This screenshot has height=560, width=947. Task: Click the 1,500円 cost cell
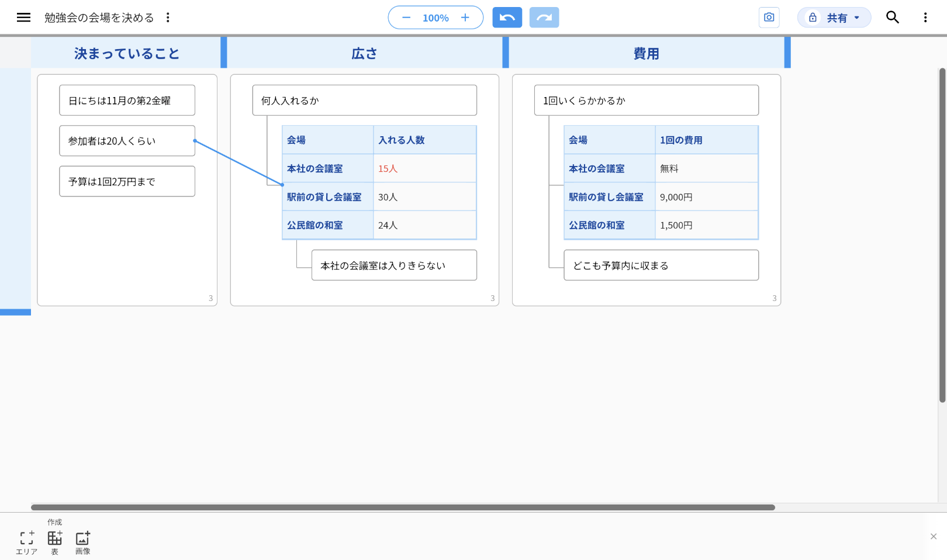click(706, 225)
